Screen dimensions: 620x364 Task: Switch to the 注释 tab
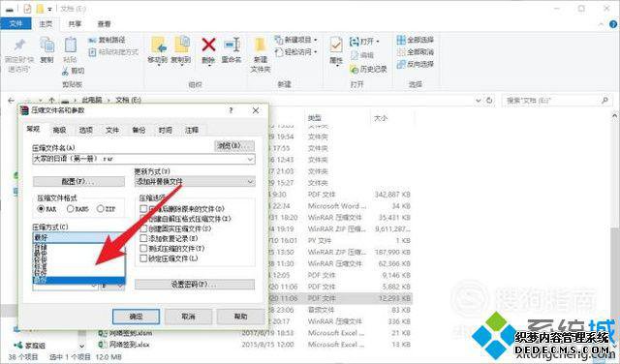click(192, 130)
